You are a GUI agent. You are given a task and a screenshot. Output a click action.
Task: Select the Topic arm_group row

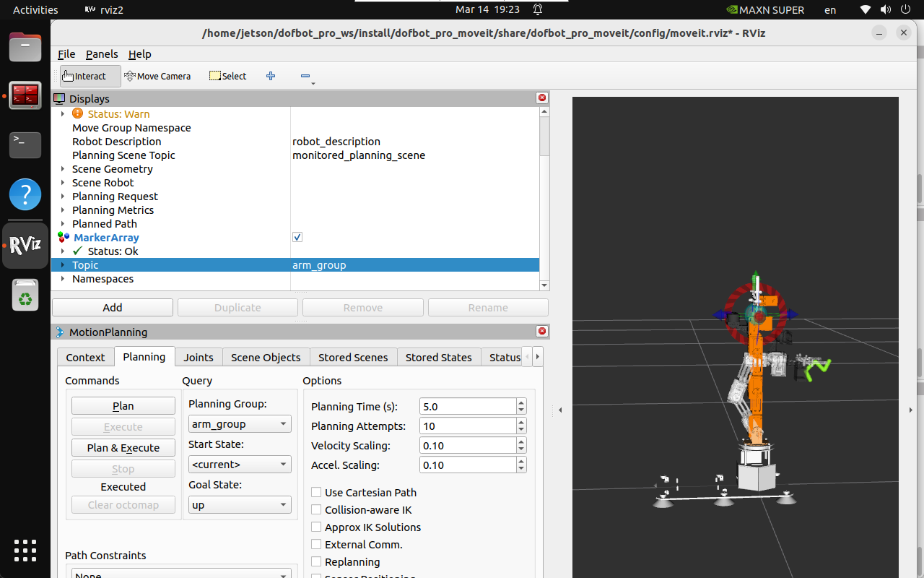point(295,265)
